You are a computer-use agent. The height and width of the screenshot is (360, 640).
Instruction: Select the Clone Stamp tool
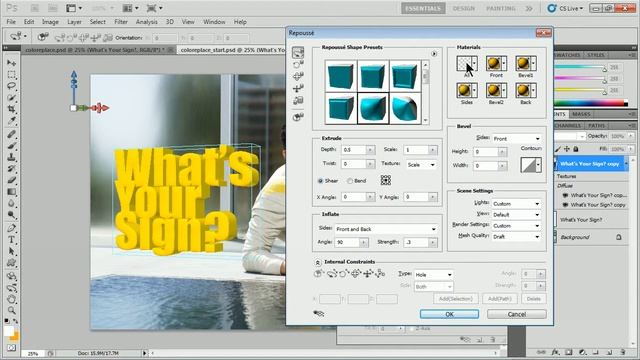[x=11, y=157]
